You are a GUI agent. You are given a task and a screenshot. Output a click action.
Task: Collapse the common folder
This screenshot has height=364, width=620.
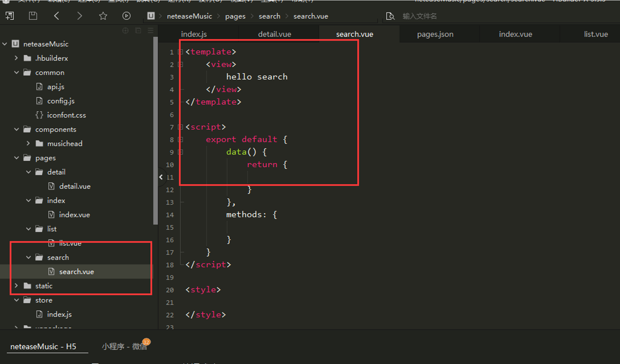pyautogui.click(x=16, y=72)
